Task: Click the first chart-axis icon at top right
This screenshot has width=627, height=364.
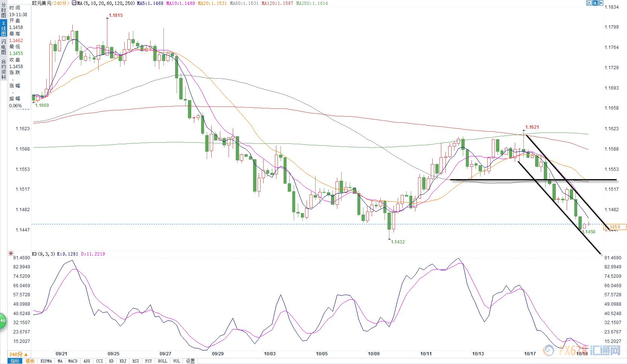Action: coord(589,3)
